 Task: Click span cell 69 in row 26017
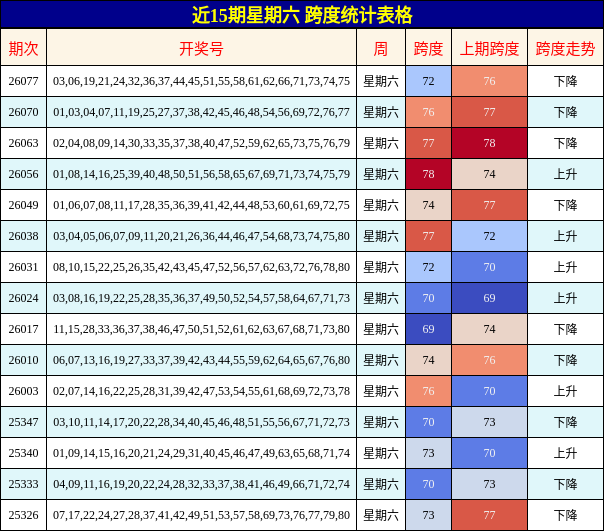click(x=428, y=329)
